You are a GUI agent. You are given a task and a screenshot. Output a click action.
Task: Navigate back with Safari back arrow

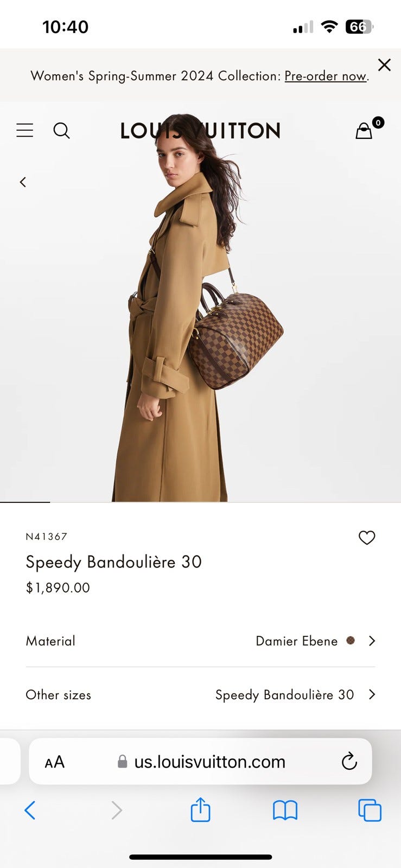click(x=30, y=810)
